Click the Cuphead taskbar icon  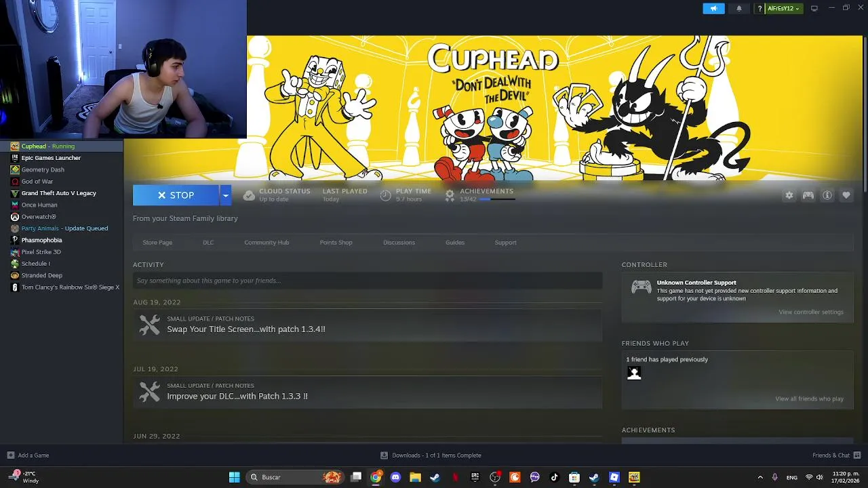click(634, 477)
